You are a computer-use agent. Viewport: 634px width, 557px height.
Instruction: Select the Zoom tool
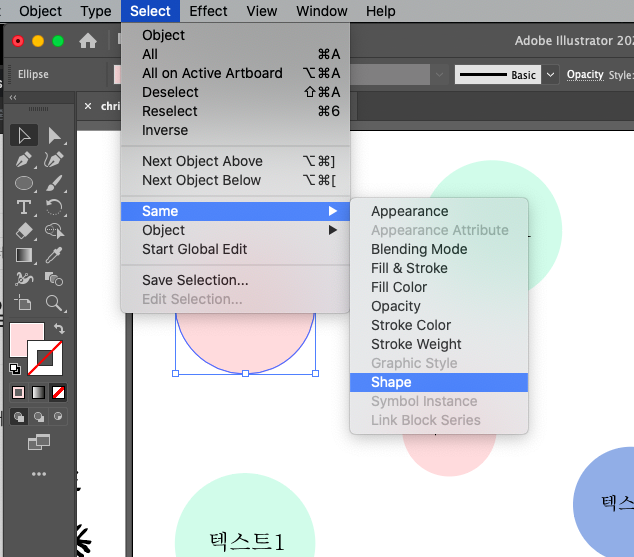tap(54, 303)
